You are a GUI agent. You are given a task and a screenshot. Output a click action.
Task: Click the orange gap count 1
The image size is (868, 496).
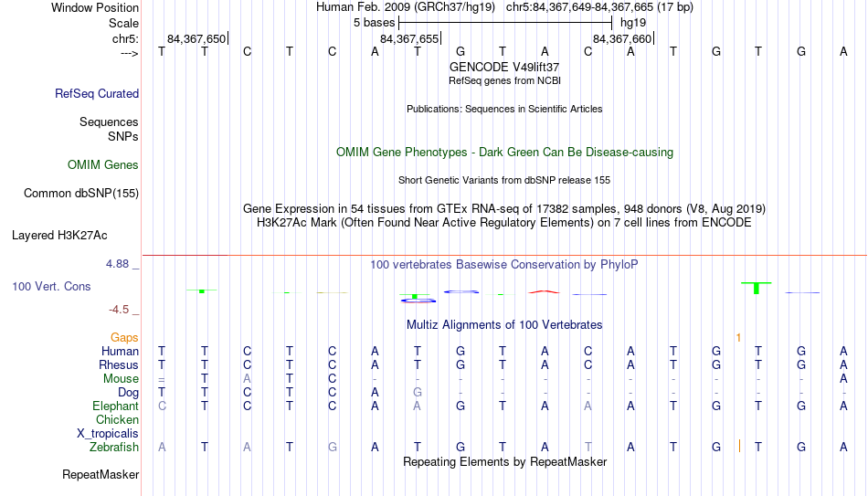coord(738,338)
